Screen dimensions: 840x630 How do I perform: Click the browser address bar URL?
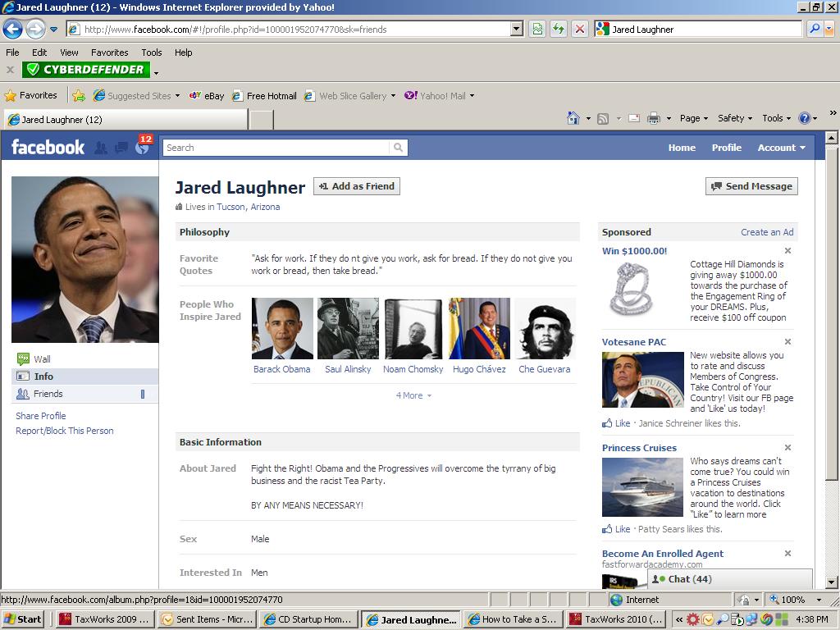295,30
